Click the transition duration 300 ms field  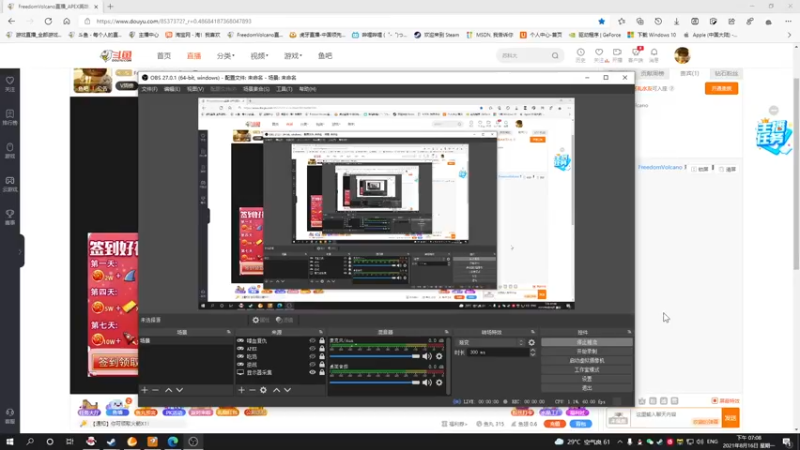[498, 352]
